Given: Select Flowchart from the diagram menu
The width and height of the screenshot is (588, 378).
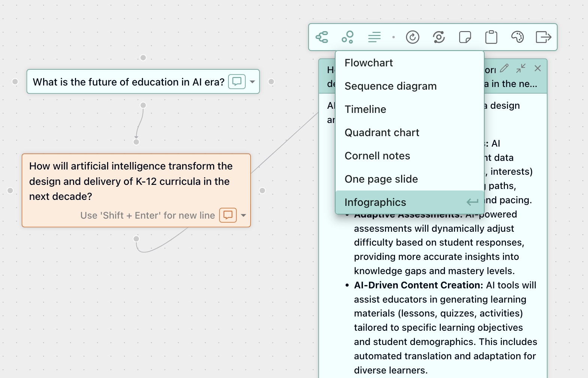Looking at the screenshot, I should (369, 63).
